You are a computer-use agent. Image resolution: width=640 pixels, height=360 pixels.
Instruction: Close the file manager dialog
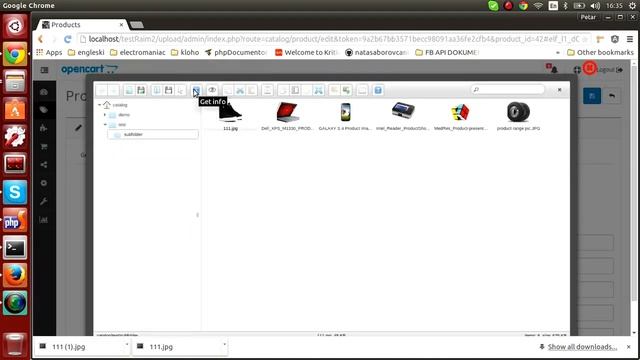pos(560,89)
